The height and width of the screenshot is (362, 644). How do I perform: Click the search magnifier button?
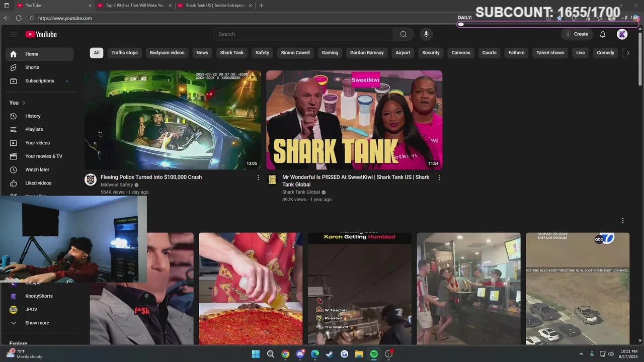pyautogui.click(x=403, y=34)
